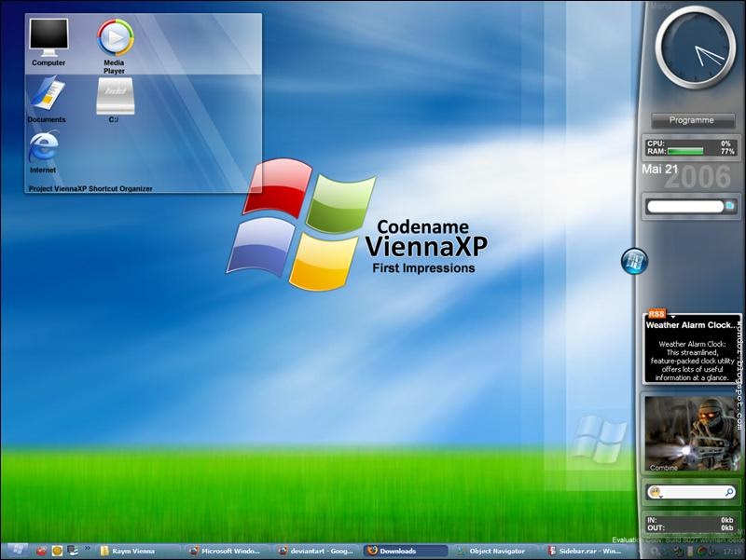Image resolution: width=746 pixels, height=560 pixels.
Task: Click the Start button on the taskbar
Action: coord(17,551)
